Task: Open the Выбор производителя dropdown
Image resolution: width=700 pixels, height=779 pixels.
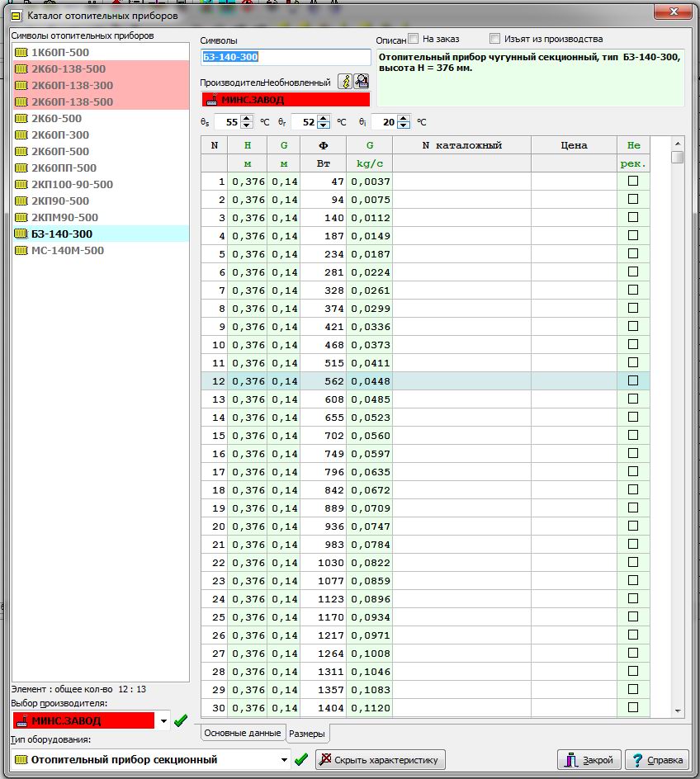Action: 163,720
